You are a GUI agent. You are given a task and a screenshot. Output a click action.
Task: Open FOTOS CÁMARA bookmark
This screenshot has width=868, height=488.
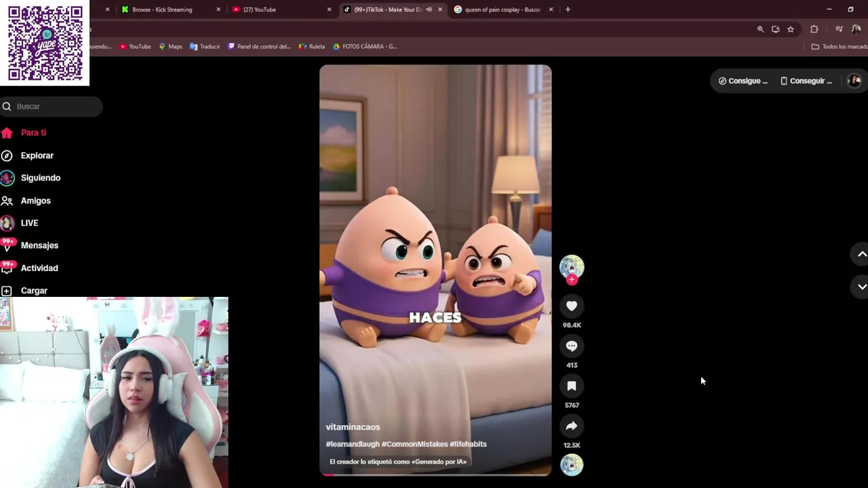tap(365, 47)
